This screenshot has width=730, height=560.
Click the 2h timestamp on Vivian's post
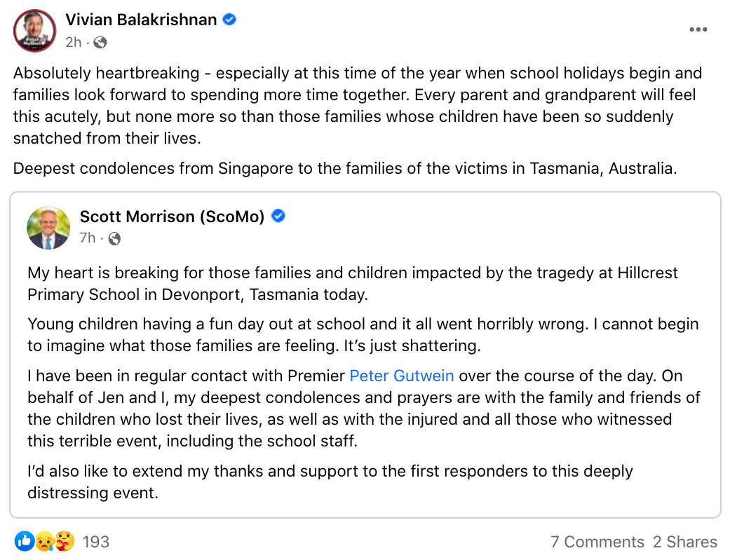click(x=73, y=43)
